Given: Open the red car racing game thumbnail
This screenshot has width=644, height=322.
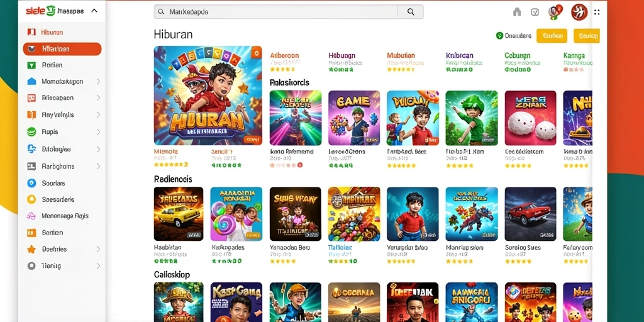Looking at the screenshot, I should [x=530, y=214].
